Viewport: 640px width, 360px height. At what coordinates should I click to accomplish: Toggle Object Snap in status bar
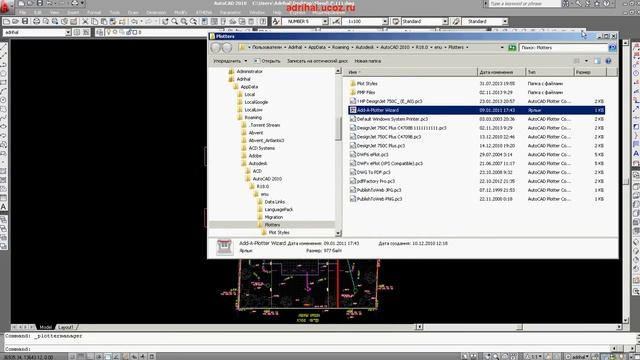click(x=107, y=357)
